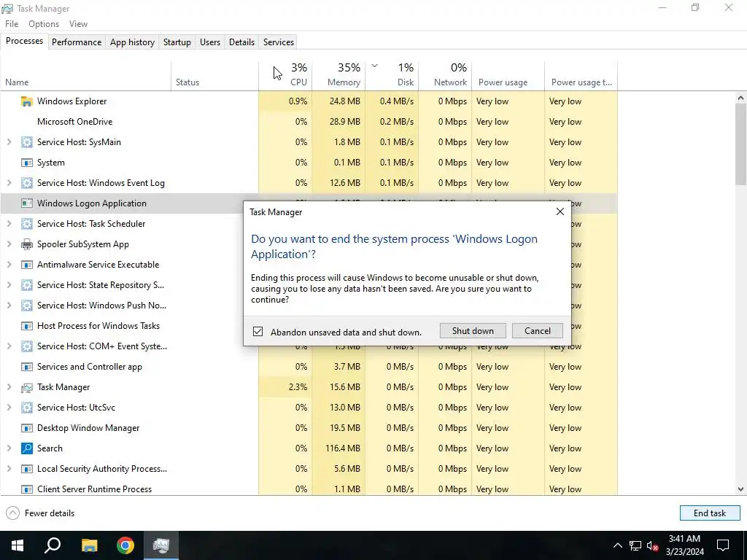The width and height of the screenshot is (747, 560).
Task: Sort processes by the CPU column
Action: tap(285, 75)
